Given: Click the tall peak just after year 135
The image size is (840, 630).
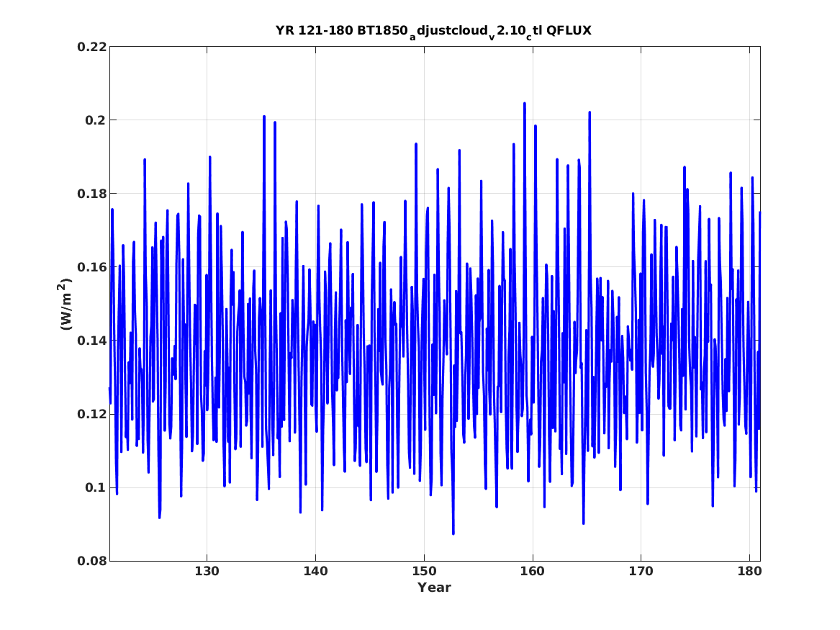Looking at the screenshot, I should click(x=264, y=117).
